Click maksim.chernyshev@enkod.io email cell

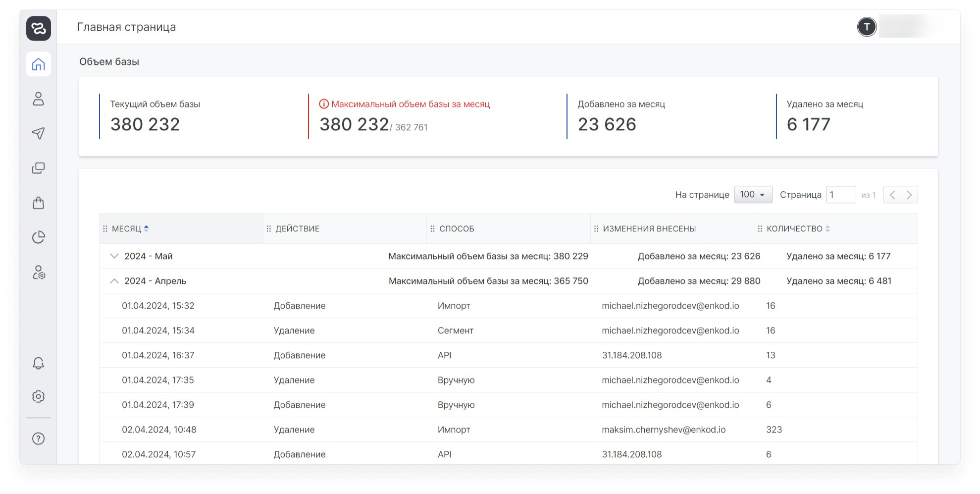664,430
